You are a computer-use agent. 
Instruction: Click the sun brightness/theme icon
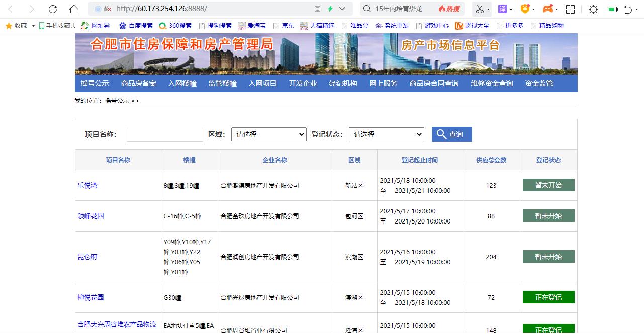(593, 9)
